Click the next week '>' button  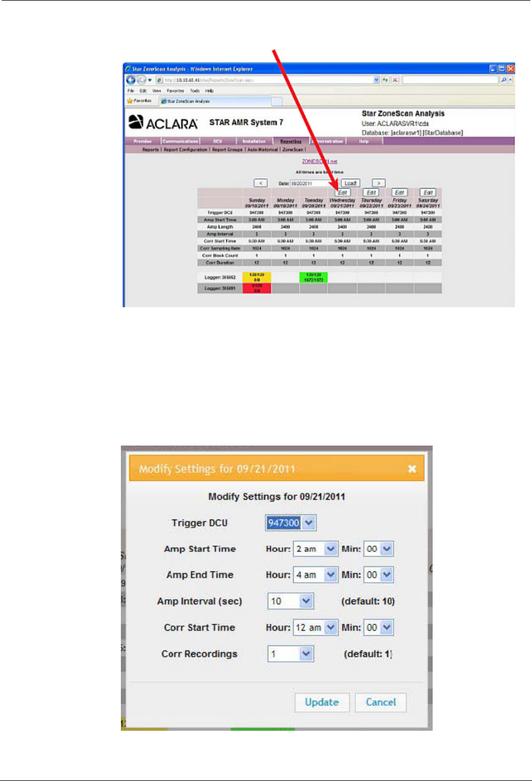378,184
